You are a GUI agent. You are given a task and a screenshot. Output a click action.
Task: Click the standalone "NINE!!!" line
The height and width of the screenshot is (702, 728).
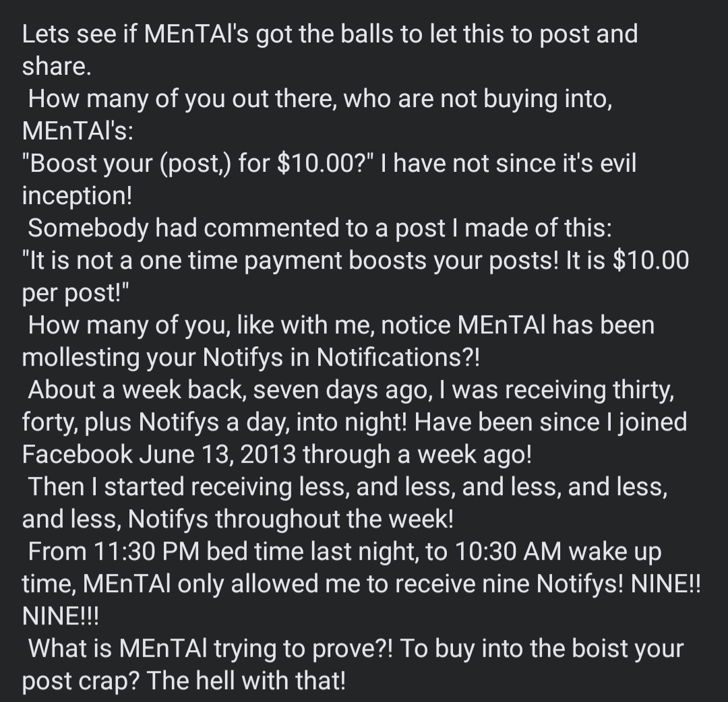(61, 616)
